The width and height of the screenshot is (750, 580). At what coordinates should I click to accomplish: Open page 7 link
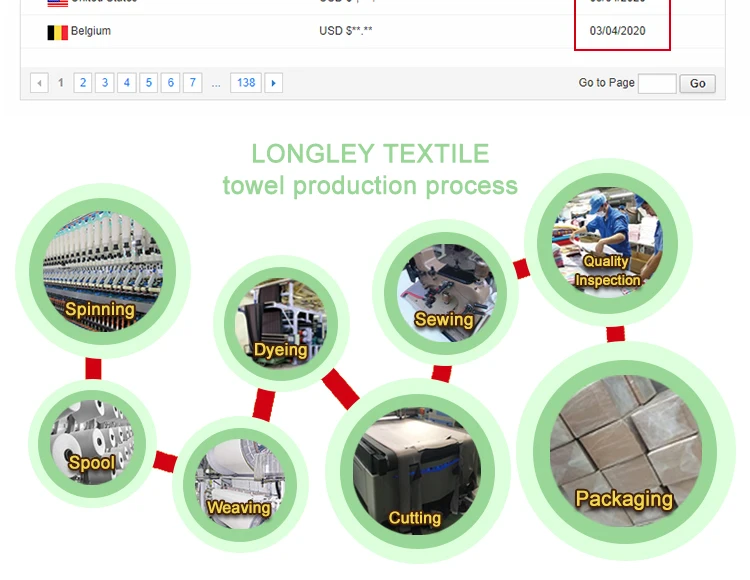pyautogui.click(x=193, y=83)
